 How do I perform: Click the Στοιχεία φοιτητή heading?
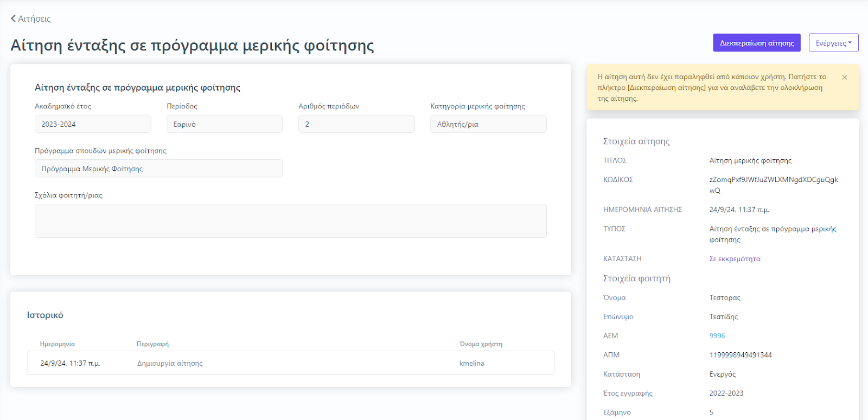637,279
